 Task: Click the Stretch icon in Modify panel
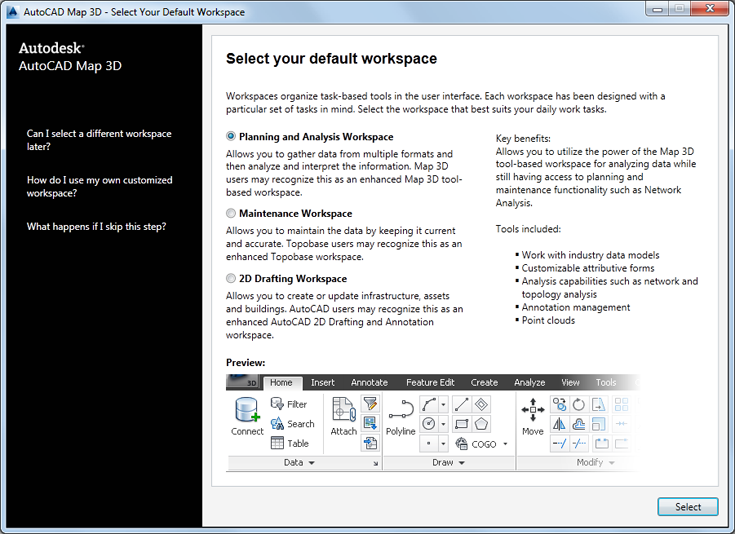[599, 404]
